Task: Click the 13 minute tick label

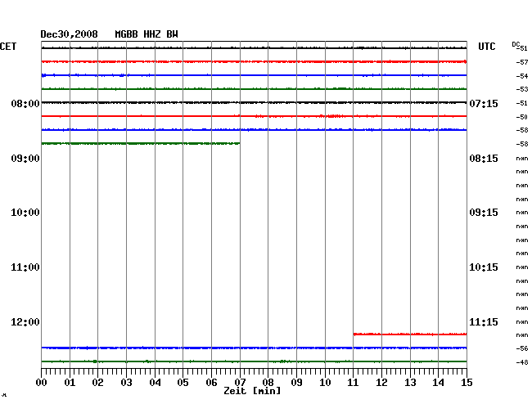Action: [410, 383]
